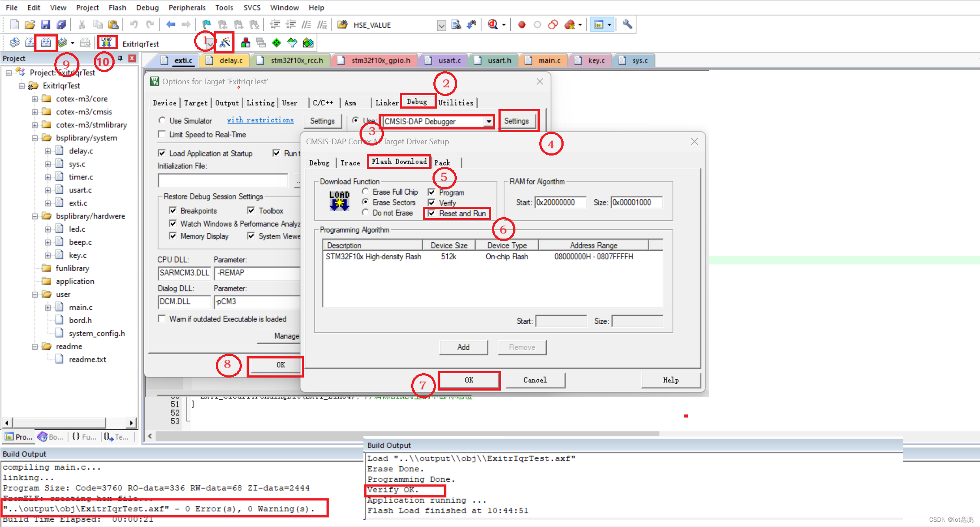
Task: Collapse the bsplibrary/hardwere folder
Action: click(x=35, y=216)
